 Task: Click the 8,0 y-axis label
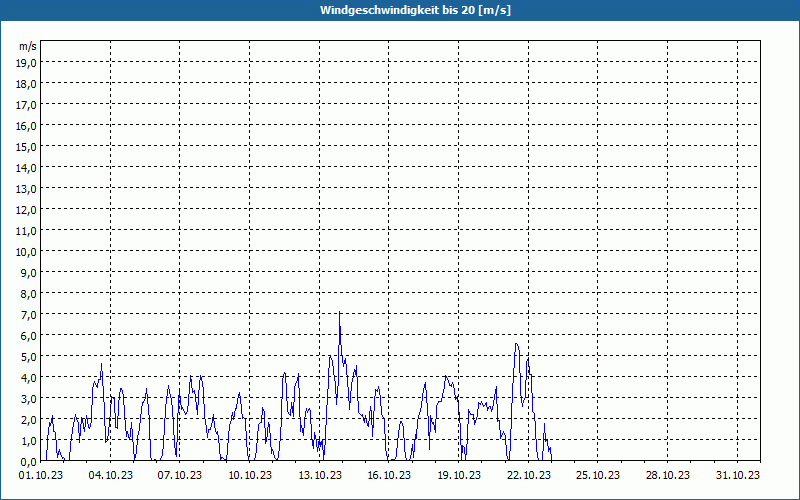[x=28, y=294]
